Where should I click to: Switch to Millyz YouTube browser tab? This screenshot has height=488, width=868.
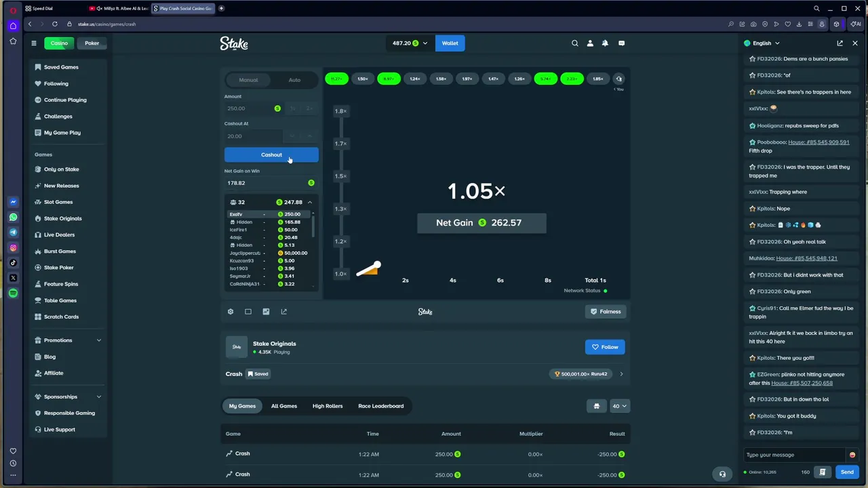[118, 8]
